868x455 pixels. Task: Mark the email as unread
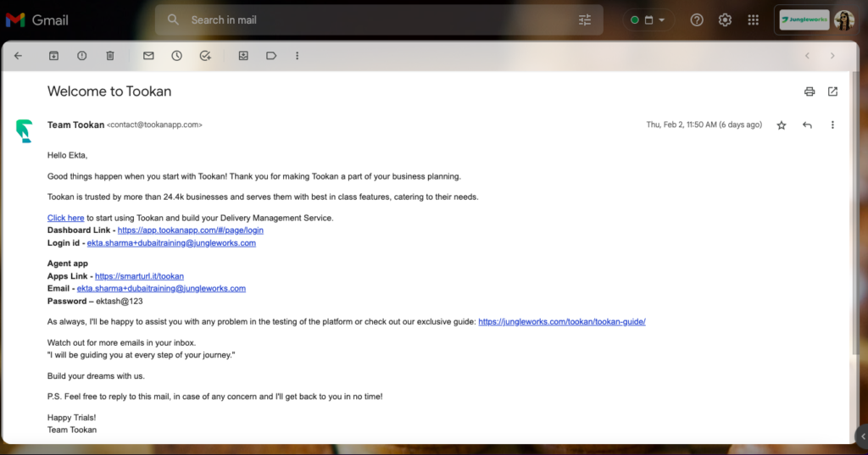[148, 56]
